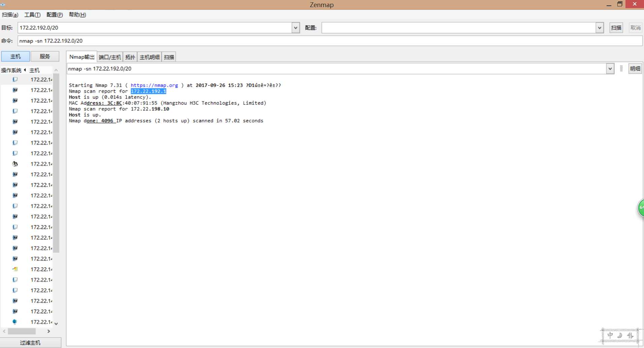Switch to the 扫描 tab

click(169, 57)
